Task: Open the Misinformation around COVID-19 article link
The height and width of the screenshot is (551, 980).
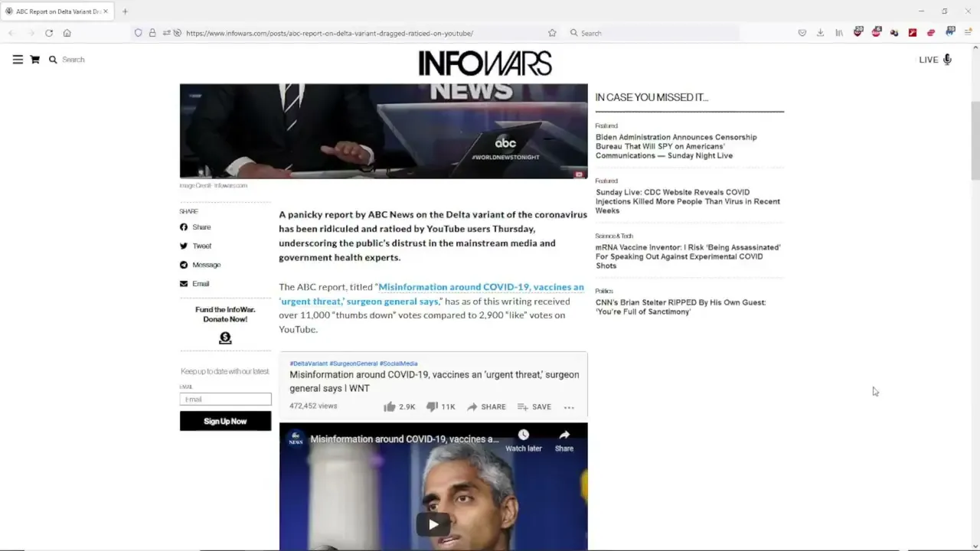Action: pyautogui.click(x=433, y=294)
